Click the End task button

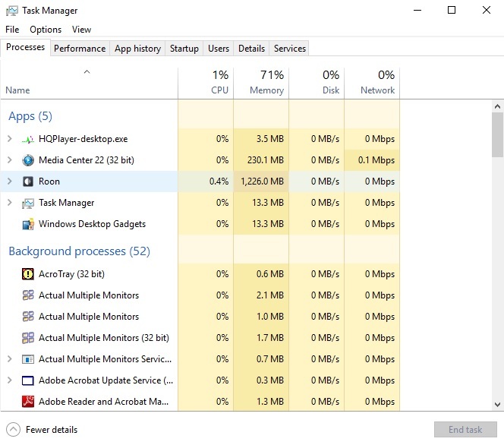point(465,430)
